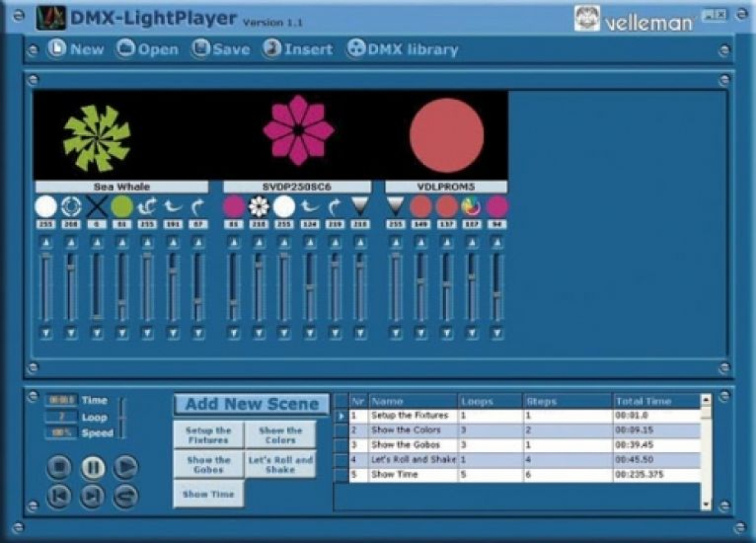This screenshot has height=543, width=756.
Task: Click the Steps column header
Action: tap(568, 401)
